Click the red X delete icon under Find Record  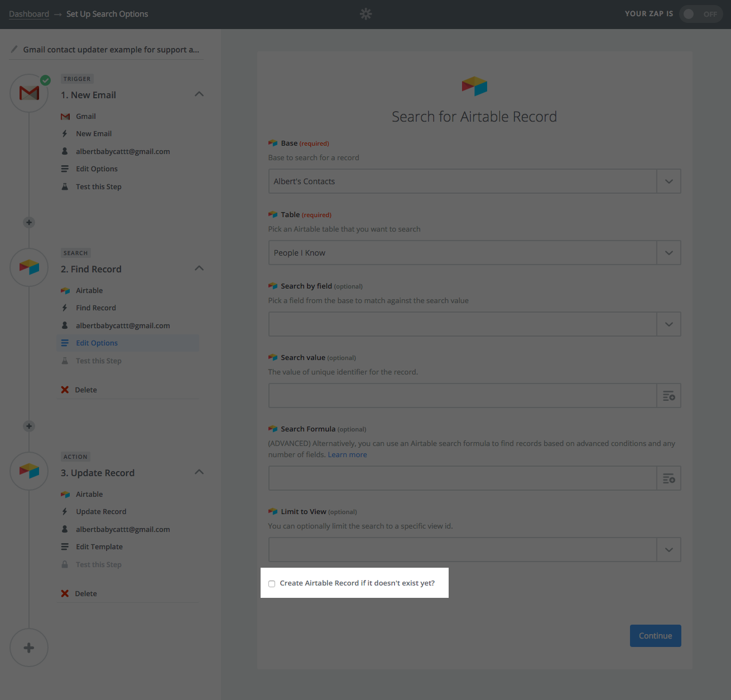click(65, 390)
